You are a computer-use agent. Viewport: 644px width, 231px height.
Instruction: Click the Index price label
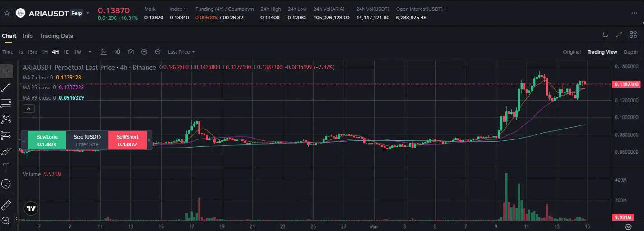coord(176,9)
